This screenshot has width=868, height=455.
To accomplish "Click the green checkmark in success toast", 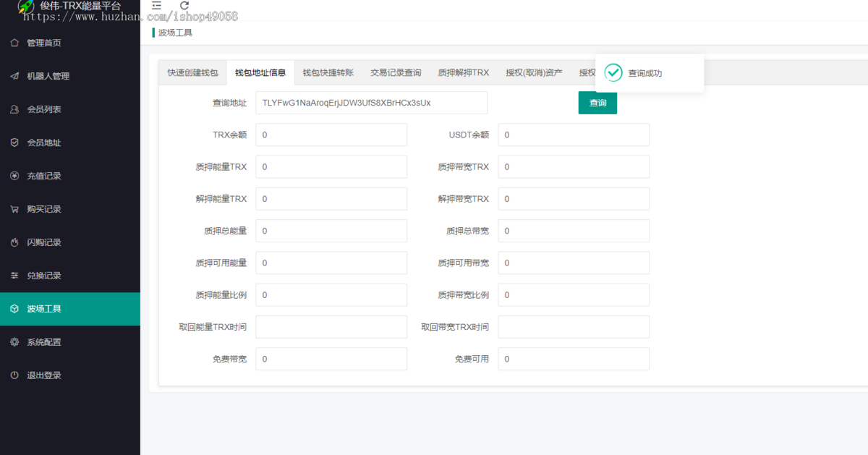I will 613,72.
